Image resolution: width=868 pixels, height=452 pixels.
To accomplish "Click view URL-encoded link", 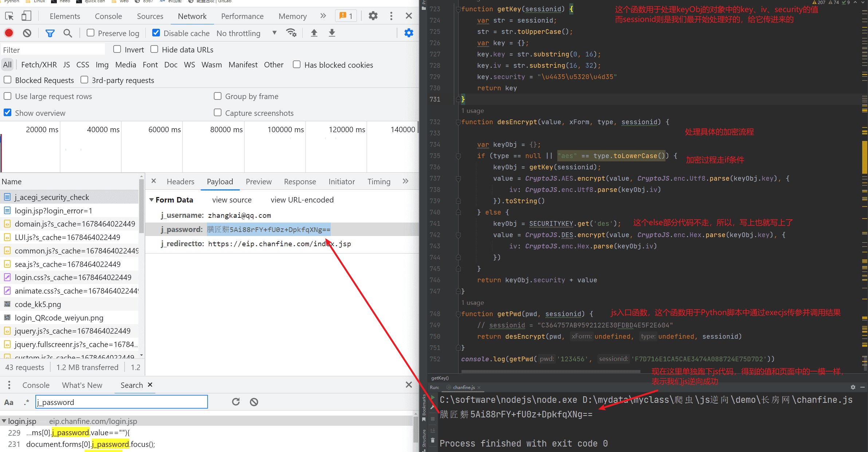I will click(302, 200).
